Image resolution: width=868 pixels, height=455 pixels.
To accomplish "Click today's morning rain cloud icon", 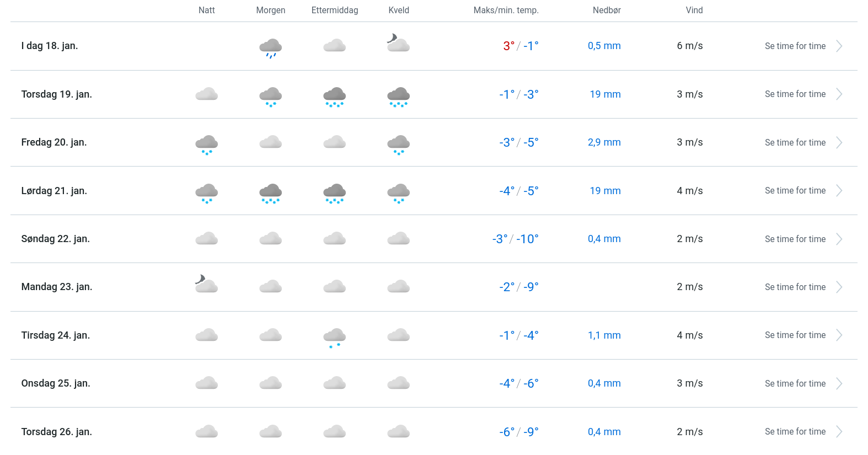I will pos(270,48).
